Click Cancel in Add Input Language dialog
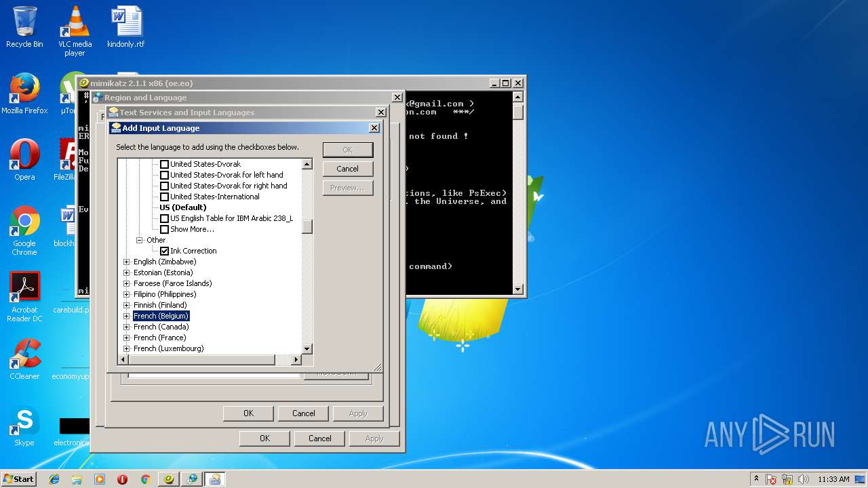 click(348, 169)
